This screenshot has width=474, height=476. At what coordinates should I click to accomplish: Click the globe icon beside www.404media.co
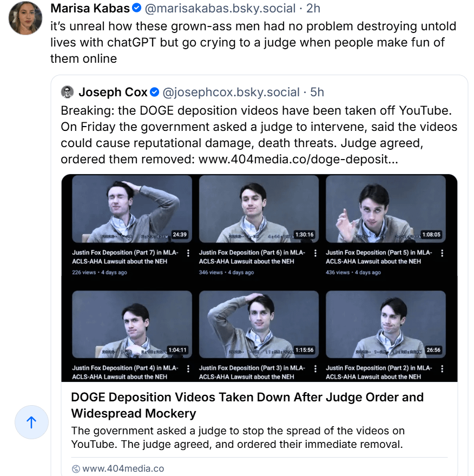click(76, 468)
